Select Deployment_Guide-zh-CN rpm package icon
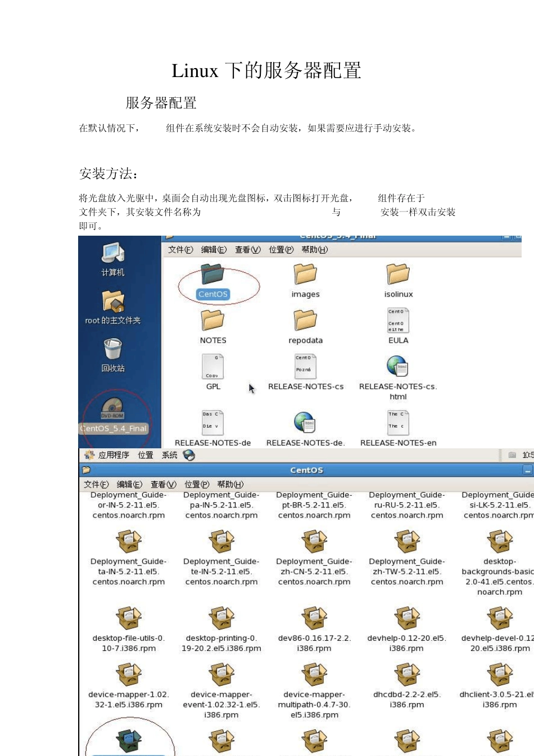Viewport: 534px width, 756px height. pos(314,542)
